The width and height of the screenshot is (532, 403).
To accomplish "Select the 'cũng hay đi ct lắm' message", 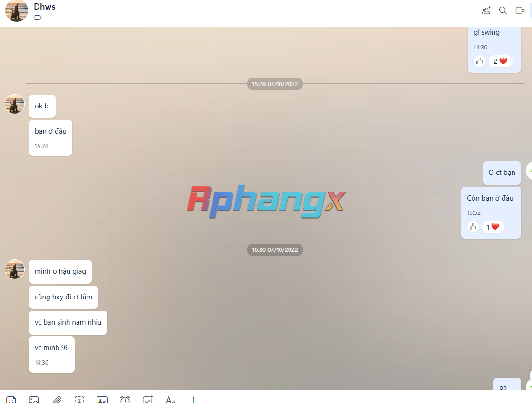I will click(63, 297).
